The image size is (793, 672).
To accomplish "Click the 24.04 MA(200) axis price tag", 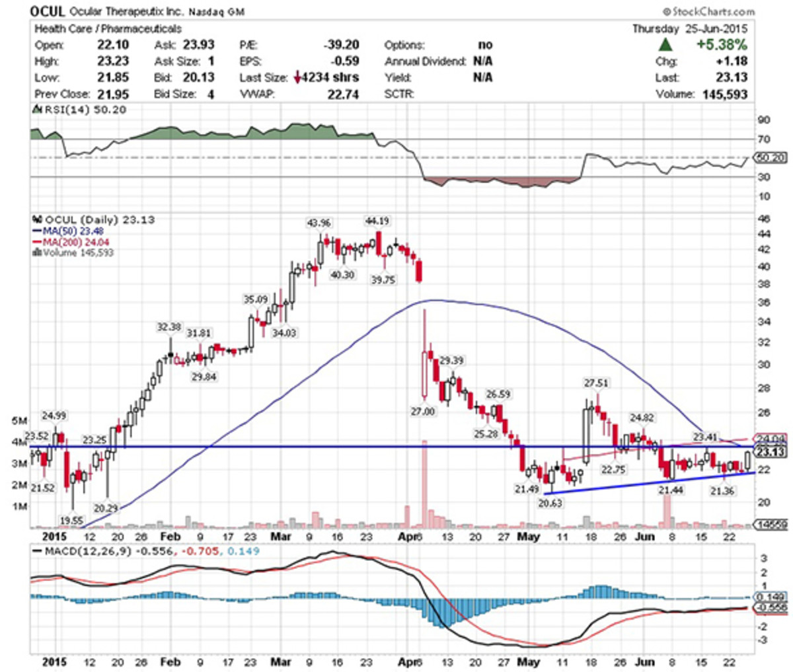I will (x=769, y=438).
